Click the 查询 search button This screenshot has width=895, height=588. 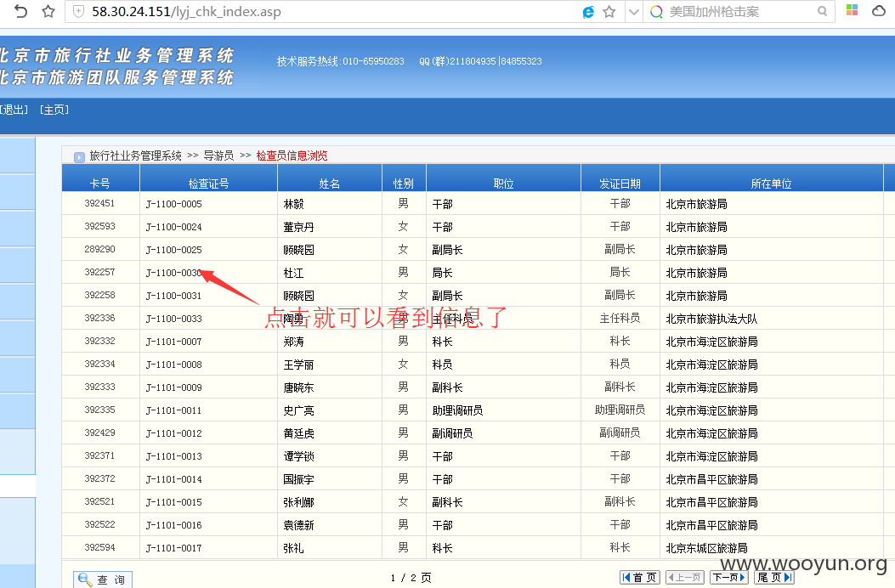coord(103,580)
